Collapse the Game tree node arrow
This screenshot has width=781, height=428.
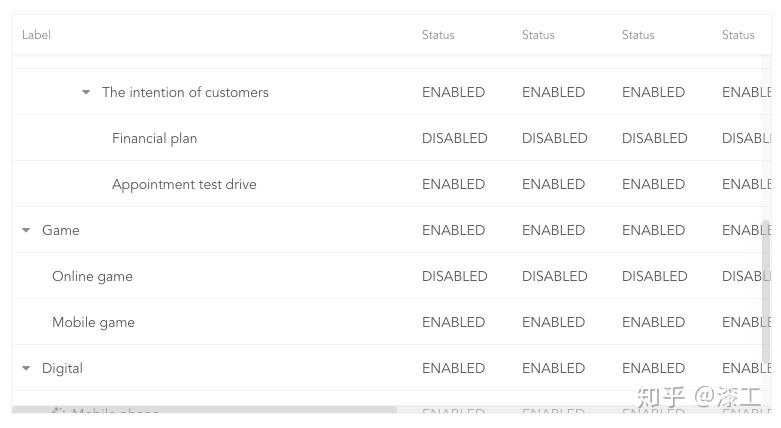27,230
